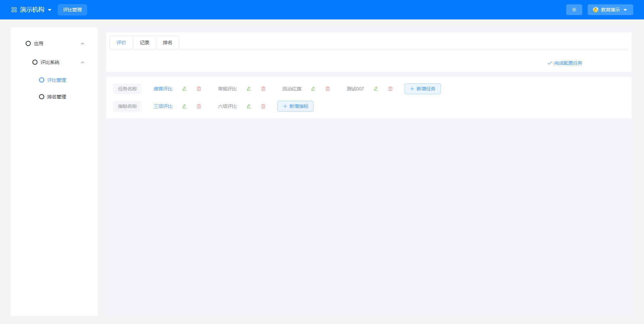
Task: Switch to the 记录 tab
Action: [x=145, y=43]
